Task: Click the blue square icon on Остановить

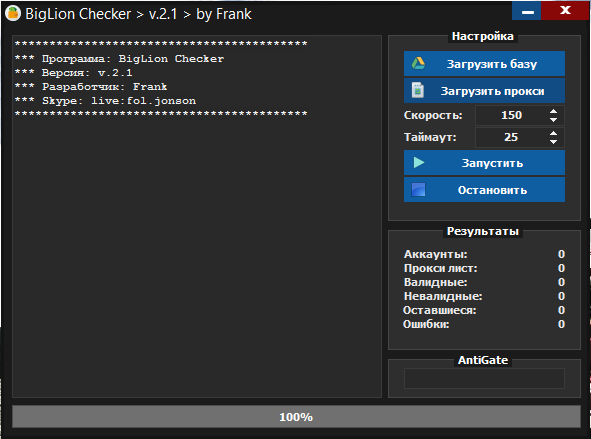Action: point(418,190)
